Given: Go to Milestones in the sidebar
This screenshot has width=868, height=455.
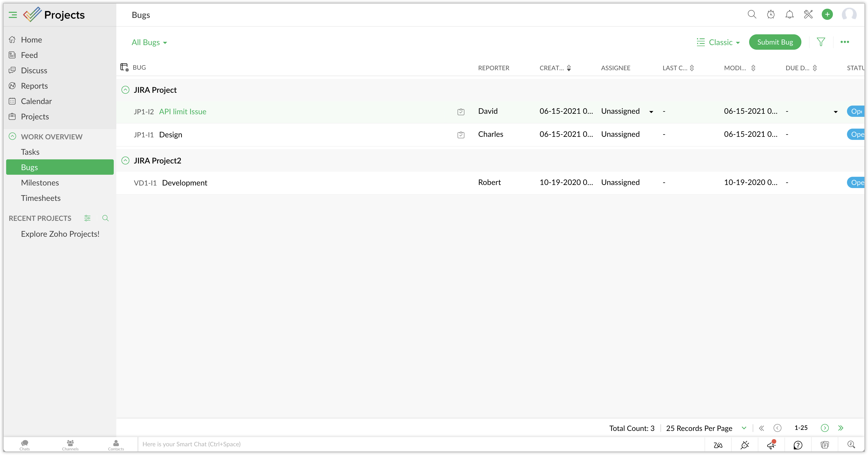Looking at the screenshot, I should (x=40, y=183).
